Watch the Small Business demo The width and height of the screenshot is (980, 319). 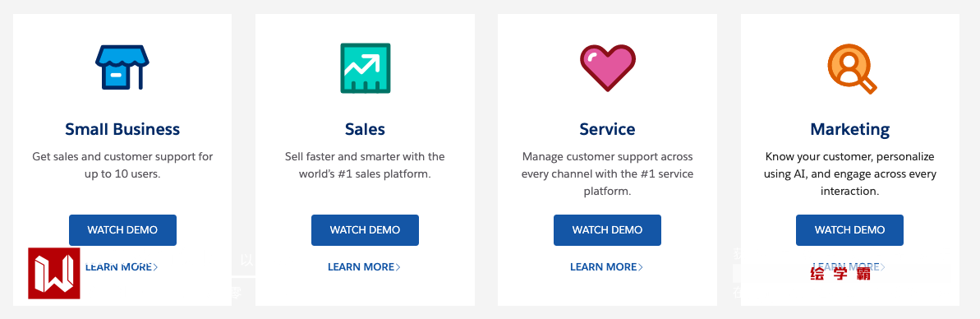point(122,230)
